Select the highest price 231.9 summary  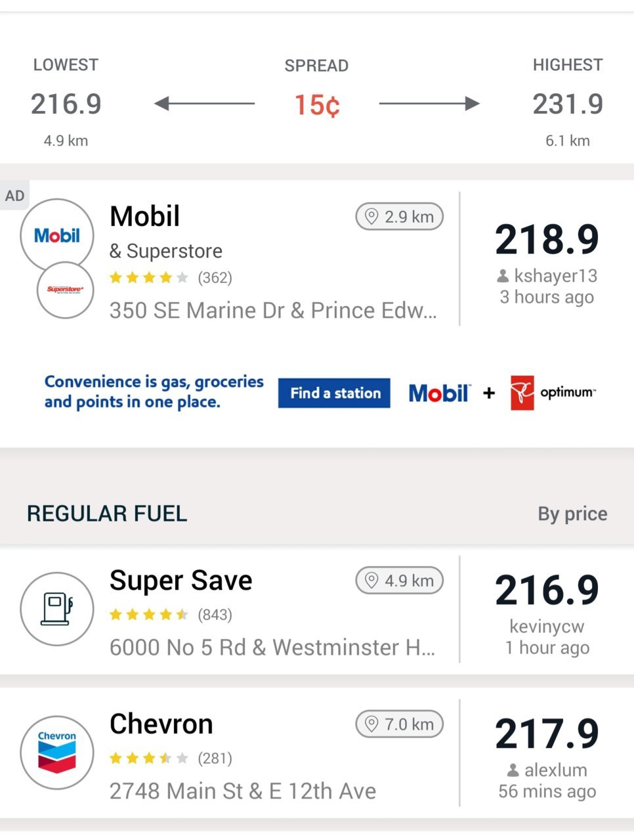568,103
